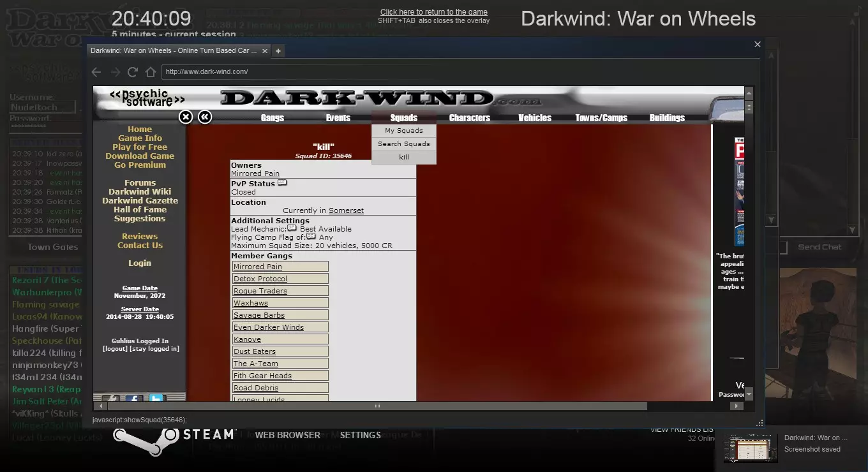Open the Squads menu
Viewport: 868px width, 472px height.
tap(404, 118)
